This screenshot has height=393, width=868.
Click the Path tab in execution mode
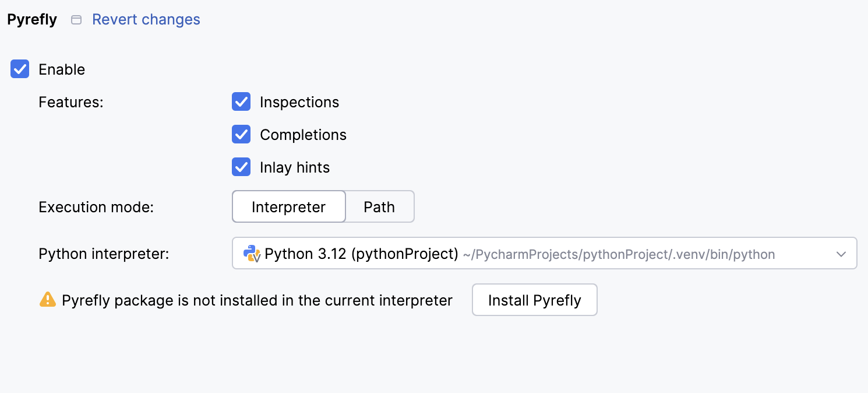[379, 206]
